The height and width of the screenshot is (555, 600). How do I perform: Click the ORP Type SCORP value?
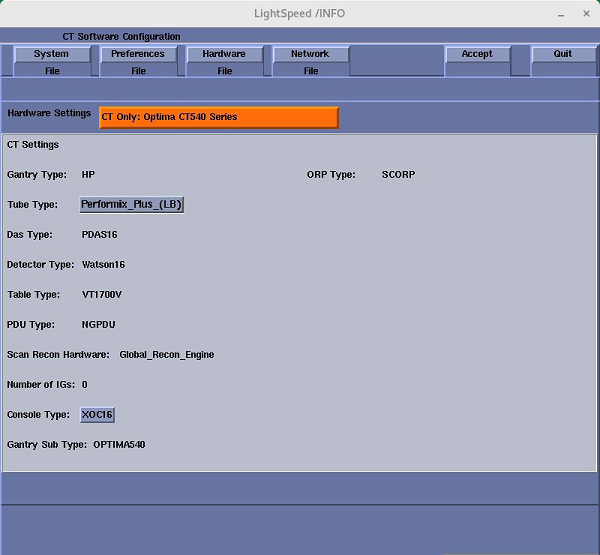tap(398, 175)
